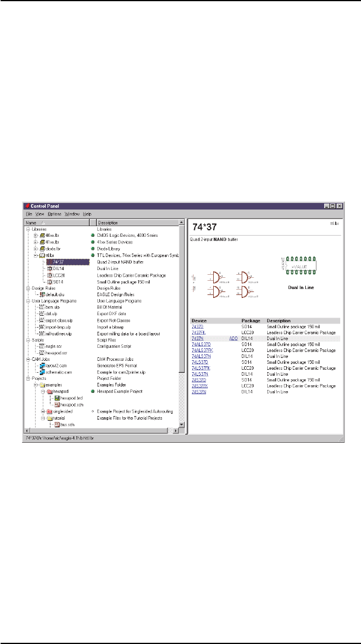Screen dimensions: 361x644
Task: Click the examples folder icon
Action: click(42, 385)
